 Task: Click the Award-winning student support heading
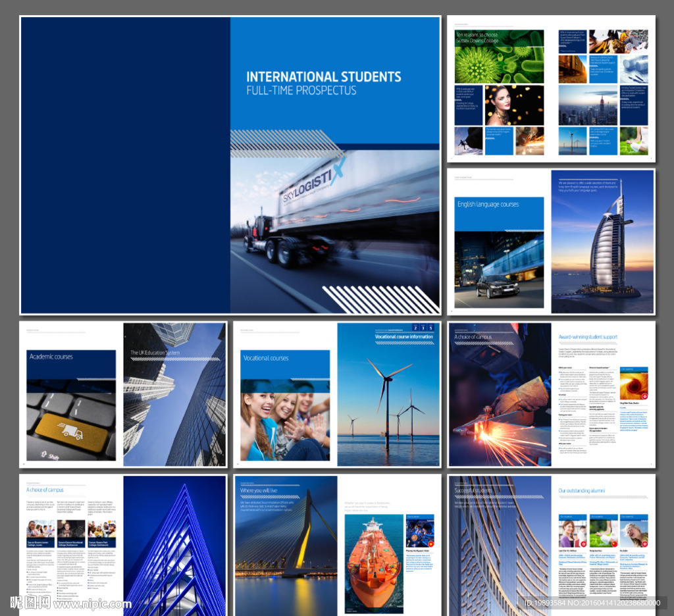click(588, 337)
